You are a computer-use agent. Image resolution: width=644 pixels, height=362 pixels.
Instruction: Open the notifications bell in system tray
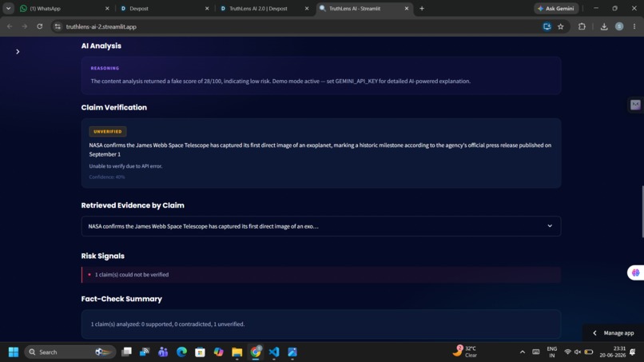(x=633, y=352)
